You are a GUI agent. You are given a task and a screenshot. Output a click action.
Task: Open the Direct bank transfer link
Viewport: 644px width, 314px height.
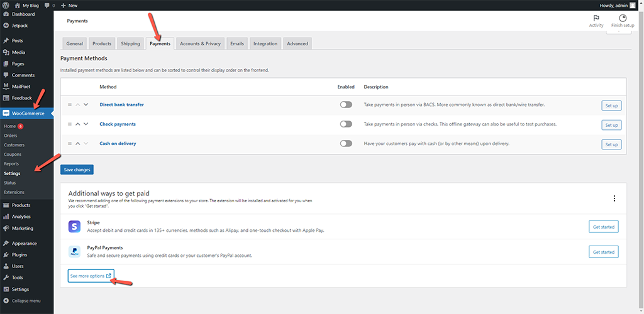coord(121,104)
